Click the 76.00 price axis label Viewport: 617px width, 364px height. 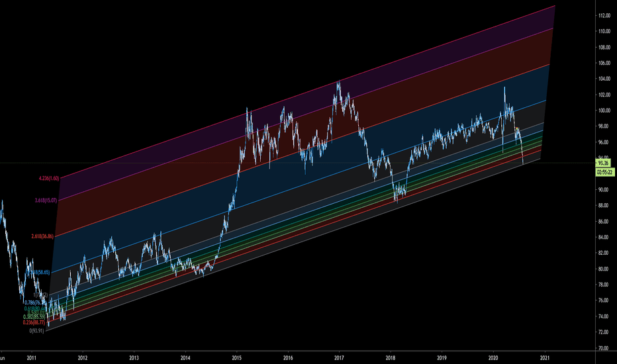tap(604, 300)
